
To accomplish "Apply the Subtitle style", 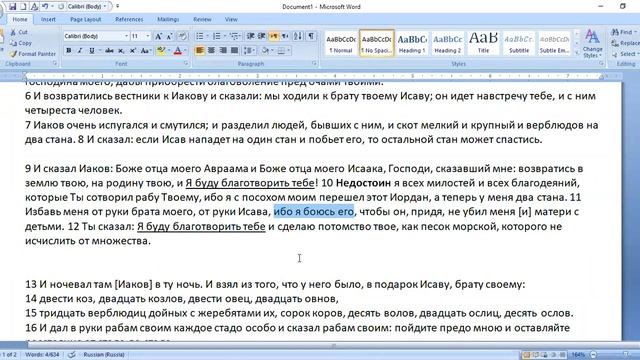I will click(x=519, y=43).
